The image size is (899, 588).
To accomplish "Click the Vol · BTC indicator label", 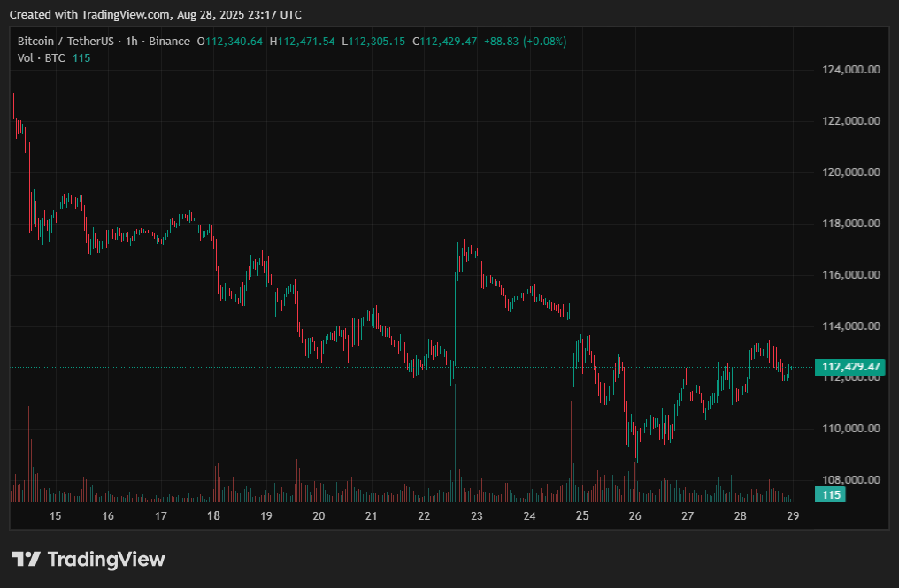I will tap(42, 57).
